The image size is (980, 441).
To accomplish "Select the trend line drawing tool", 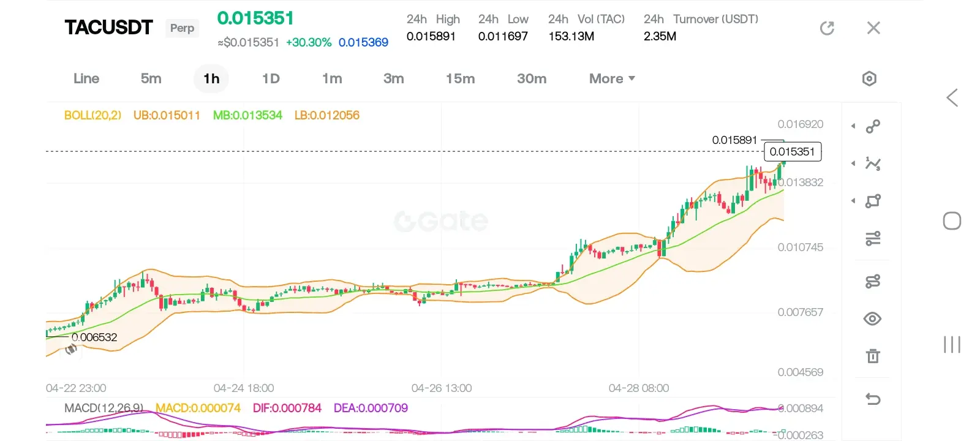I will pyautogui.click(x=873, y=126).
